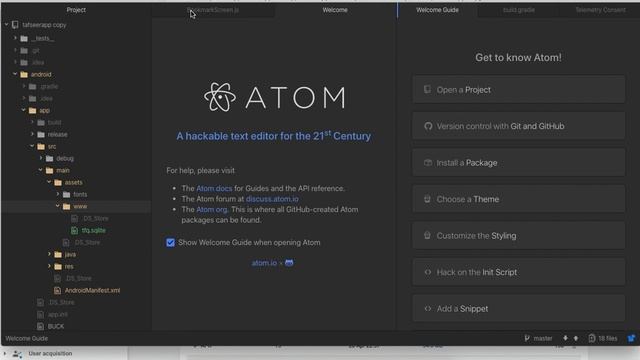The image size is (640, 360).
Task: Click the folder icon of www
Action: click(67, 207)
